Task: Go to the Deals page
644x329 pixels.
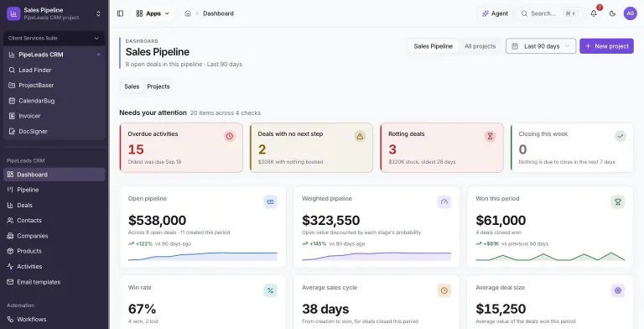Action: point(55,206)
